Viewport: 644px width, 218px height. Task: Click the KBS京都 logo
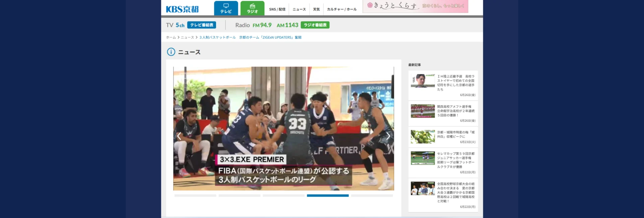point(182,9)
